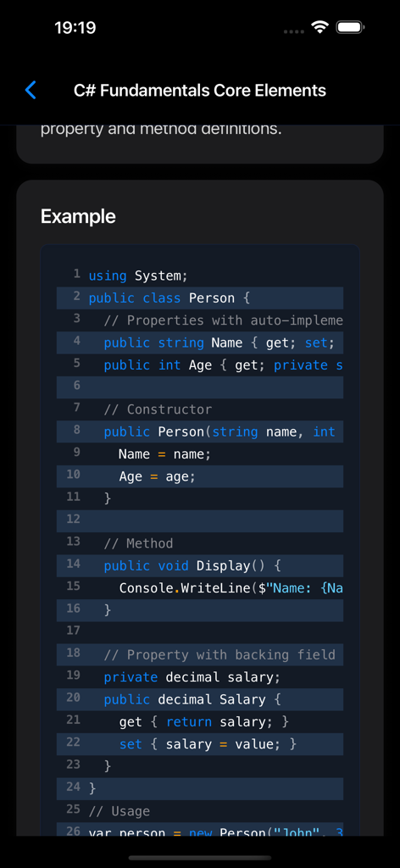Tap the Usage comment line
Viewport: 400px width, 868px height.
point(200,811)
